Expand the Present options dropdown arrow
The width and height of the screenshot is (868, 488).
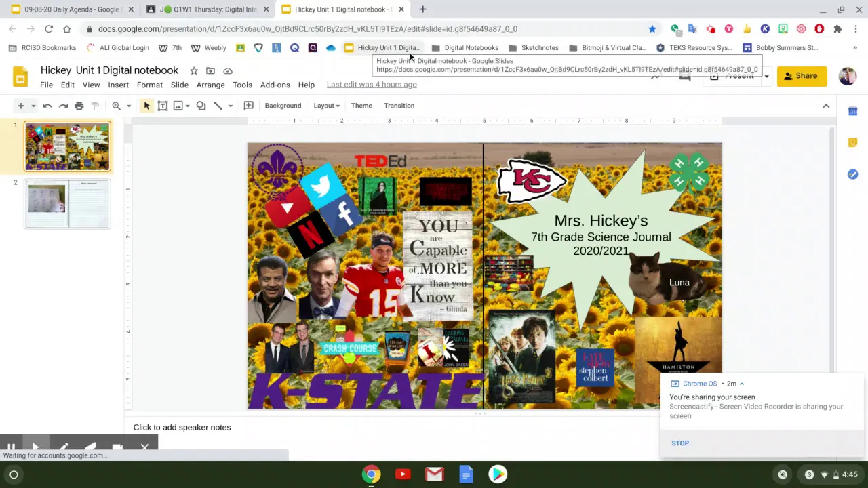tap(766, 76)
